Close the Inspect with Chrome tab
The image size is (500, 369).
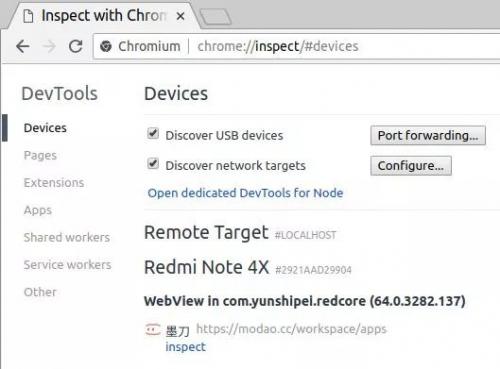180,16
